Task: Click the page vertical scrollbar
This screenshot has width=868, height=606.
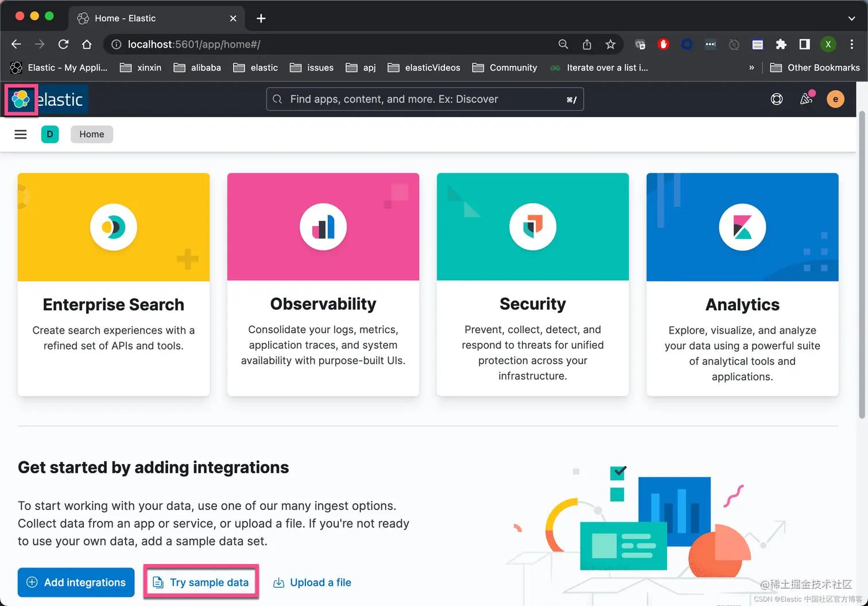Action: point(862,264)
